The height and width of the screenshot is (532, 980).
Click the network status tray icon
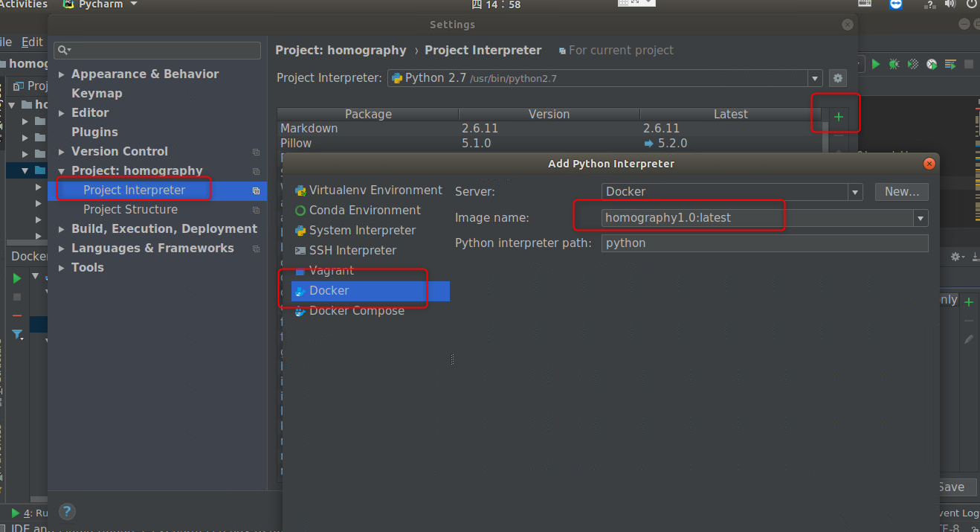(x=929, y=4)
